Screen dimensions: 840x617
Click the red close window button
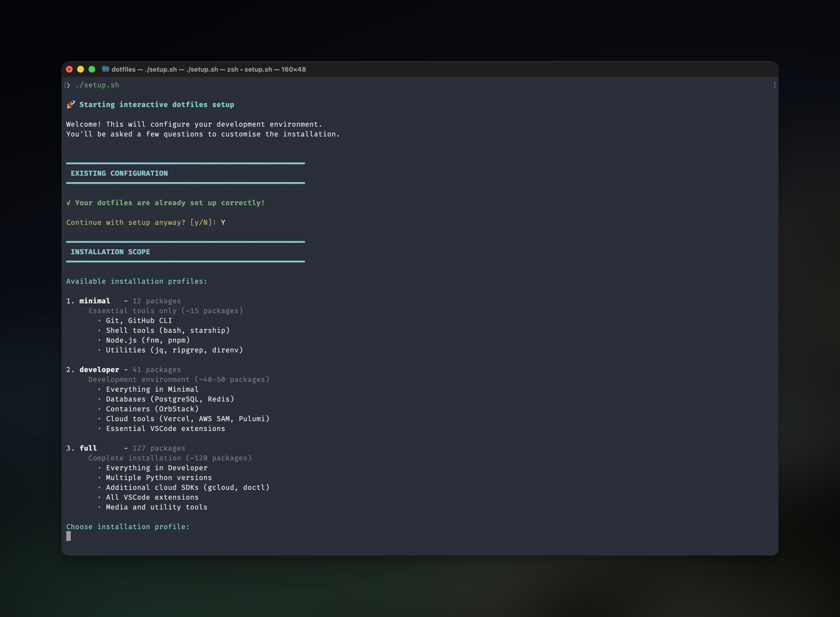pos(69,69)
